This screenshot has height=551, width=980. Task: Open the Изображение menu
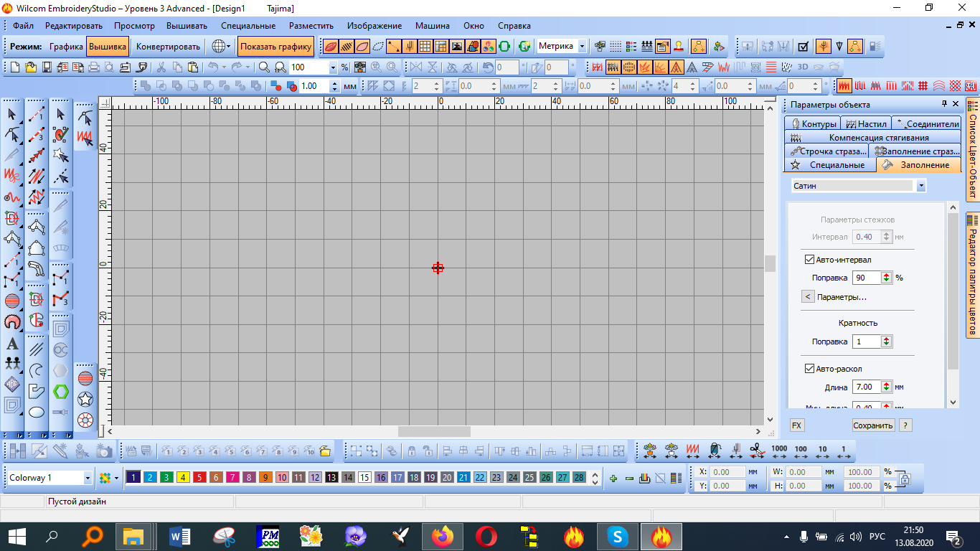pos(374,26)
